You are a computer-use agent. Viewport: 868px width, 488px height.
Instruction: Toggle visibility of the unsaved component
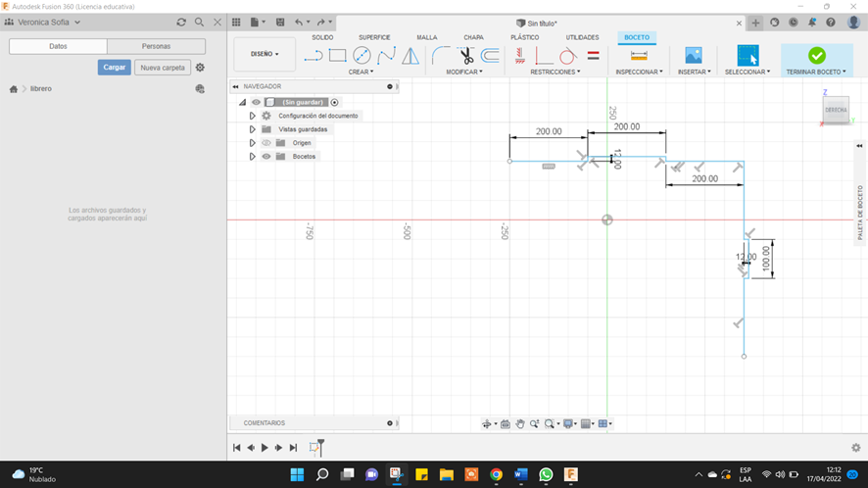(x=256, y=102)
